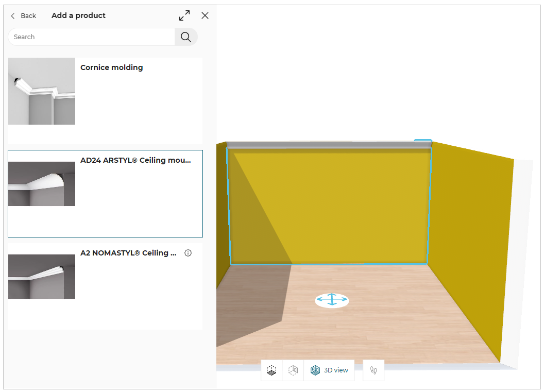This screenshot has width=544, height=392.
Task: Choose the A2 NOMASTYL product image
Action: point(42,277)
